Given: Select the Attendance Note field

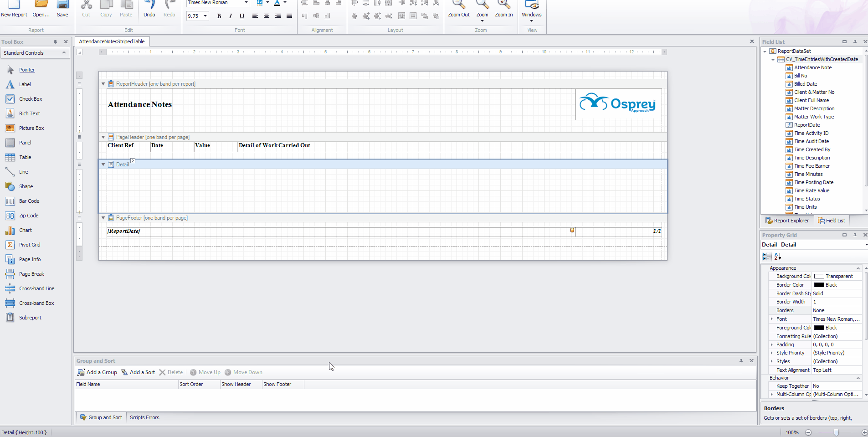Looking at the screenshot, I should [813, 67].
